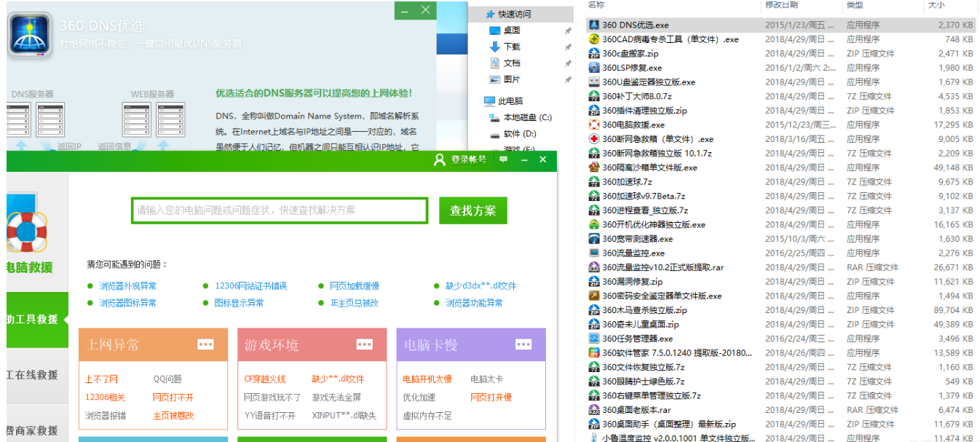This screenshot has height=442, width=980.
Task: Click the 查找方案 search button
Action: (x=473, y=210)
